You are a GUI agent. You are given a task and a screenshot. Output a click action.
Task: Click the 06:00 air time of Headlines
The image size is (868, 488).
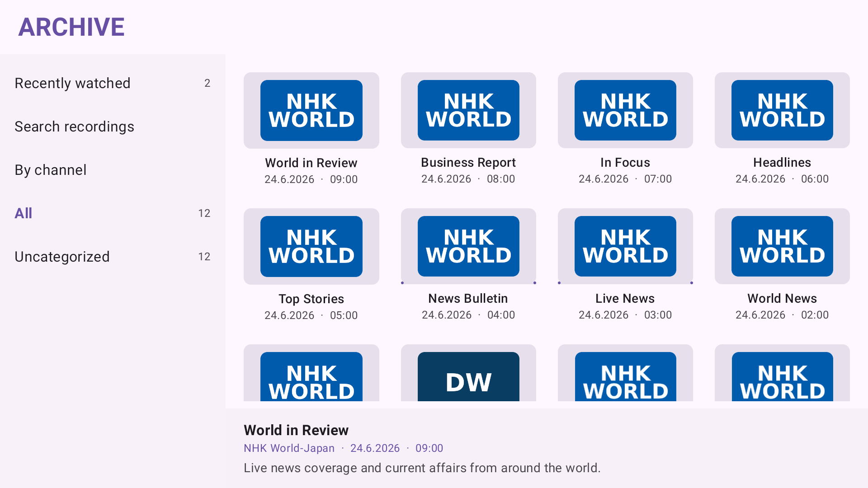815,179
